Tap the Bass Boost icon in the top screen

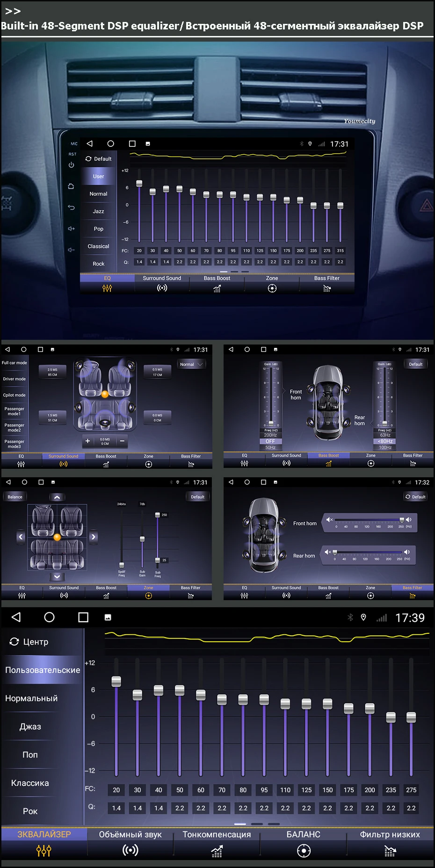[217, 289]
